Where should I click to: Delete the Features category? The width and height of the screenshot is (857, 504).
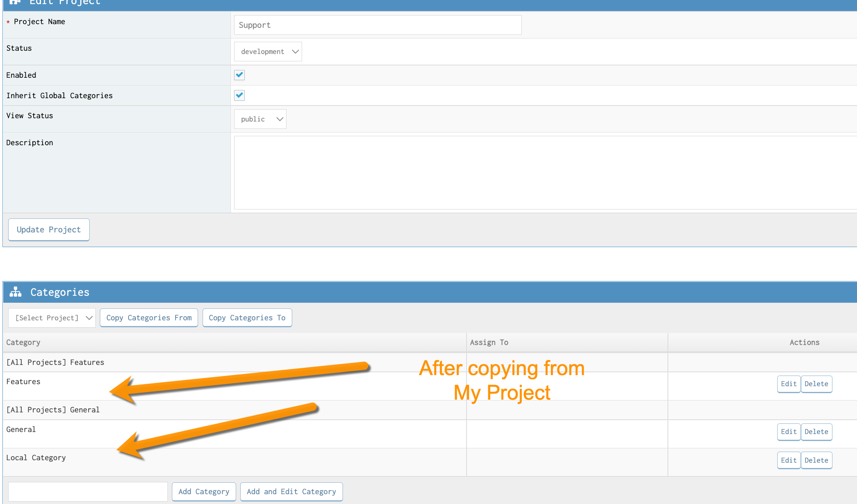816,384
